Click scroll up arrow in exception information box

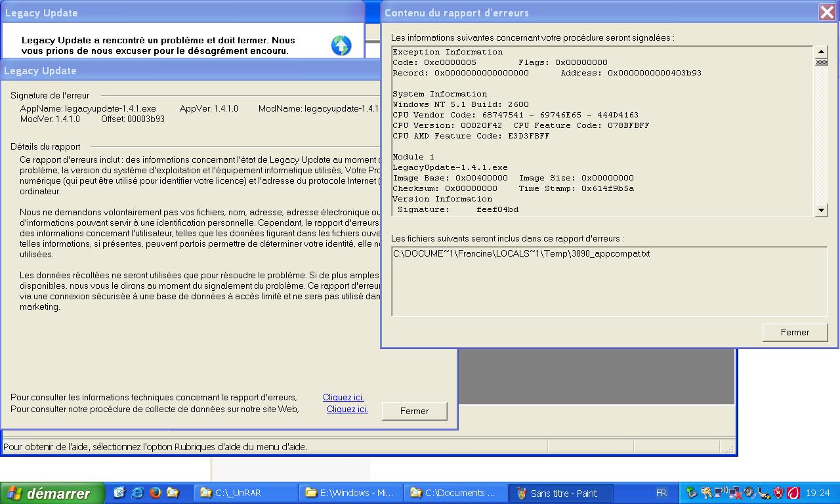tap(821, 52)
